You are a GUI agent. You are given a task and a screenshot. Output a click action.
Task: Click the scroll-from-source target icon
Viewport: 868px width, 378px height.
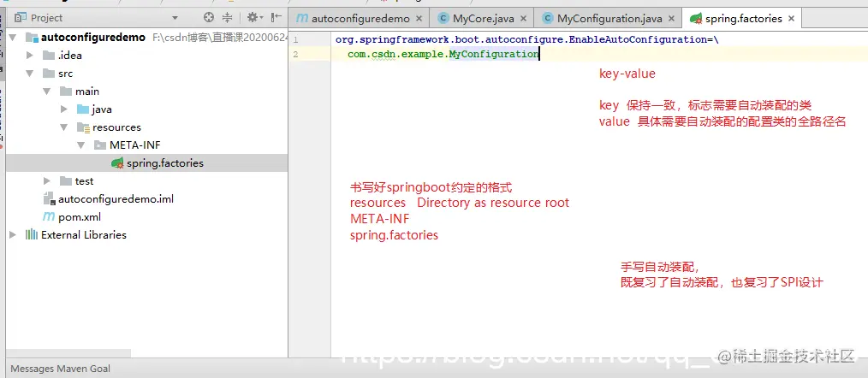pos(209,18)
